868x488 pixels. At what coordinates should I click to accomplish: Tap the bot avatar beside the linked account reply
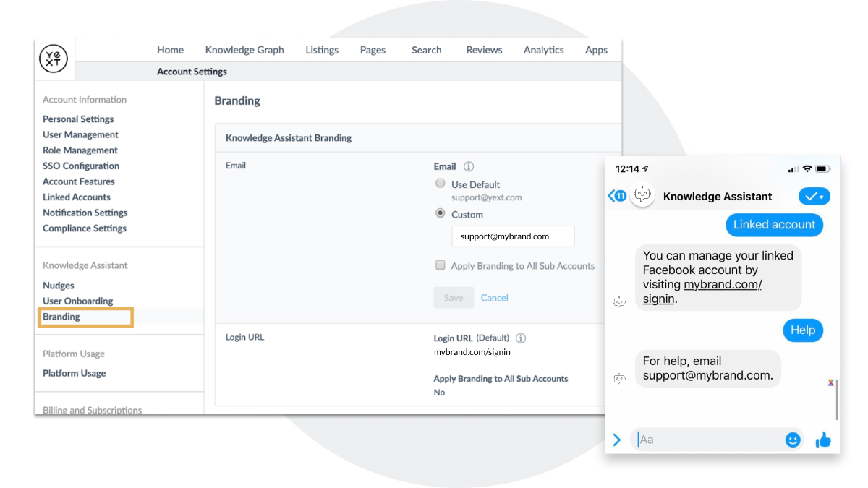tap(619, 303)
